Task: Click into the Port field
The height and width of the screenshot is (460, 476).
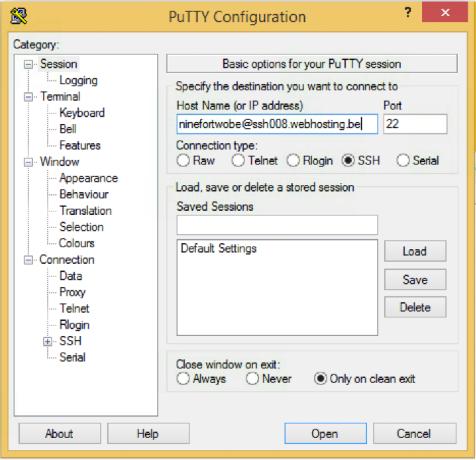Action: 415,124
